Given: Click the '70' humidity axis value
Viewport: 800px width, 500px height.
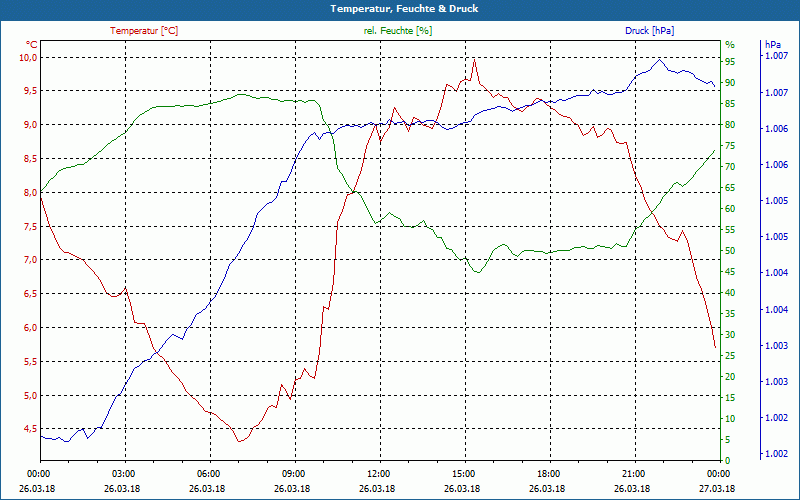Looking at the screenshot, I should tap(730, 167).
